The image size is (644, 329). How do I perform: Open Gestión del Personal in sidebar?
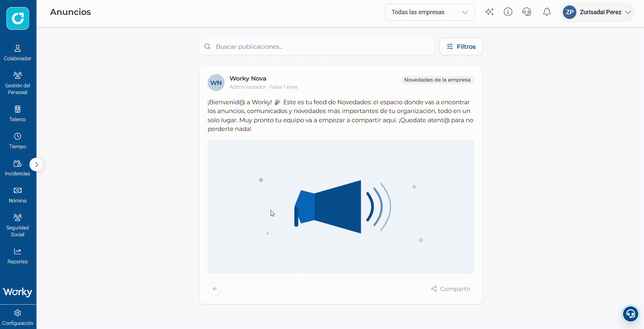coord(18,83)
